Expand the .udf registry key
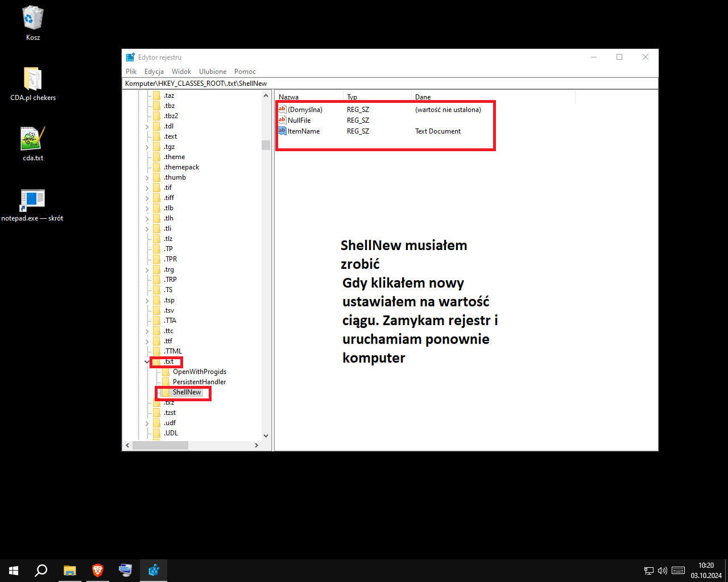This screenshot has width=728, height=582. (x=147, y=423)
